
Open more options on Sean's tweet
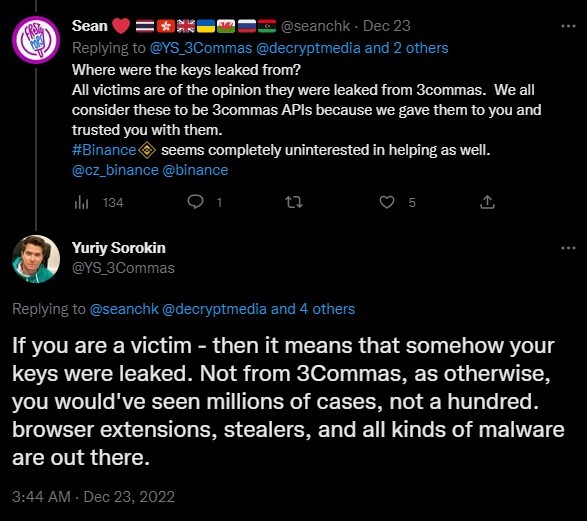[x=568, y=26]
